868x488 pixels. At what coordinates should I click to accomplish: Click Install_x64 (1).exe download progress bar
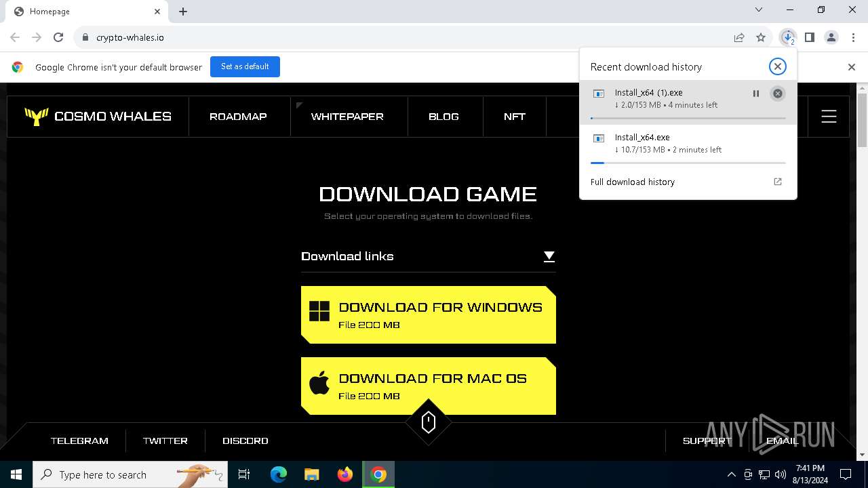tap(688, 118)
